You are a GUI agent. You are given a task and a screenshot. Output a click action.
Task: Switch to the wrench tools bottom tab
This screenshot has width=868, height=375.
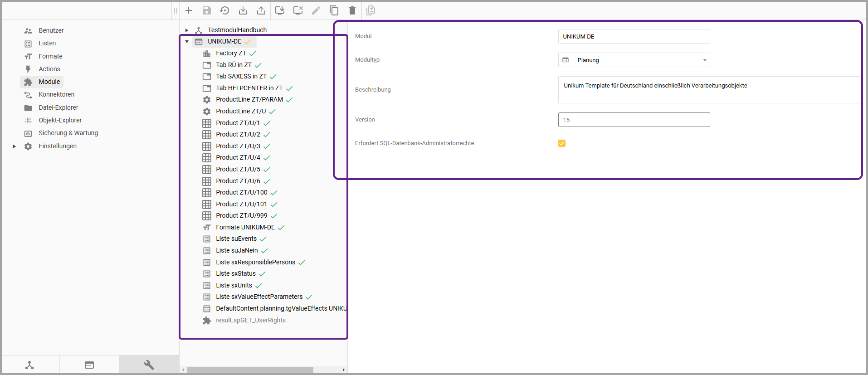149,365
